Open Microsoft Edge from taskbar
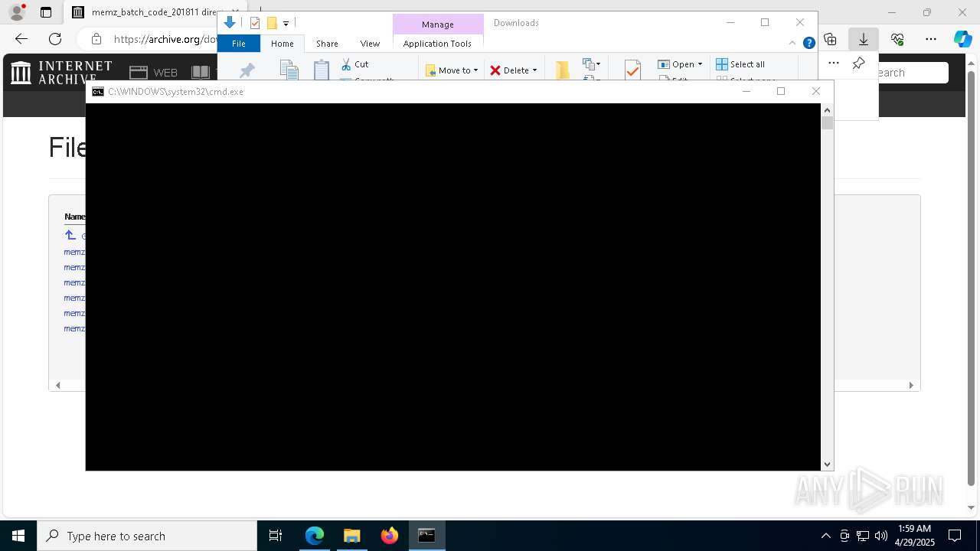This screenshot has width=980, height=551. click(x=315, y=536)
